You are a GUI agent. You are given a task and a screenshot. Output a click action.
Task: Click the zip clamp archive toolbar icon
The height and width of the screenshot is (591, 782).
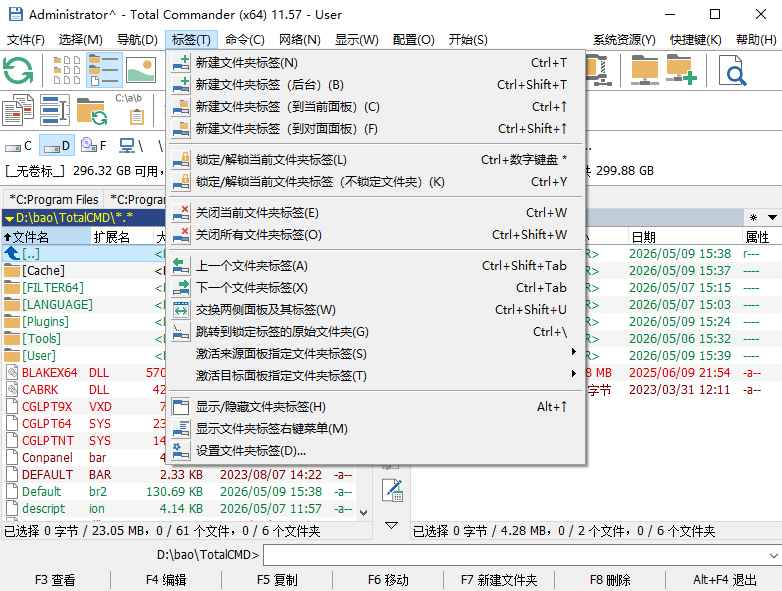click(599, 70)
